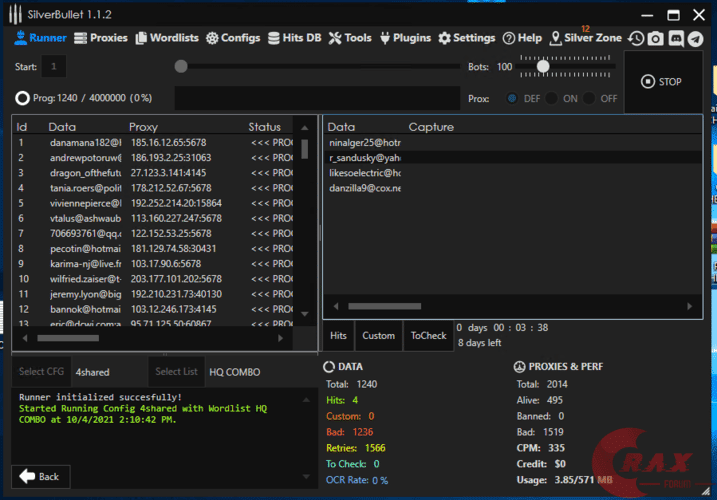
Task: Open the Hits DB section
Action: [x=296, y=38]
